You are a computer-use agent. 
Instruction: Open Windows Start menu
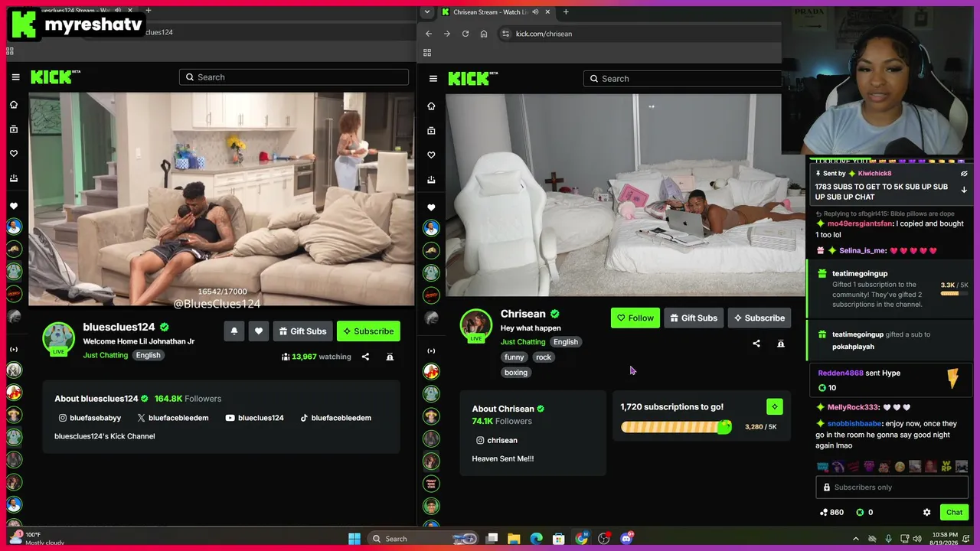coord(354,538)
